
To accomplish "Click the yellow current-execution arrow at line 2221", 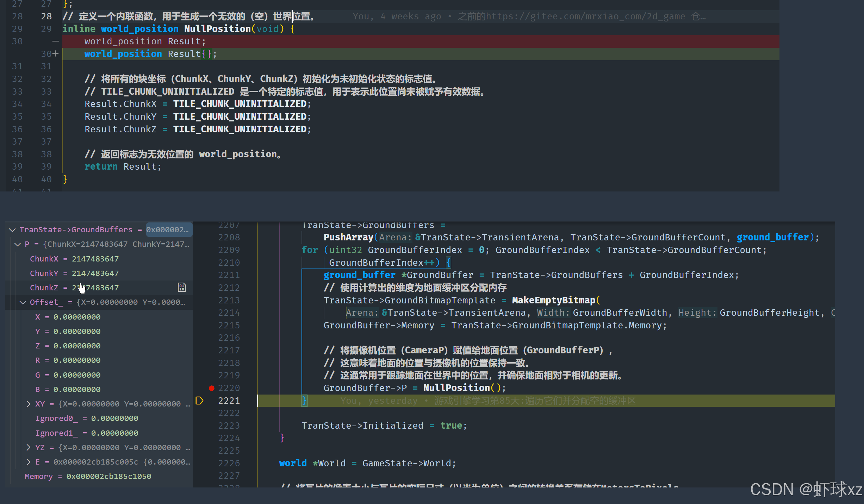I will click(199, 401).
